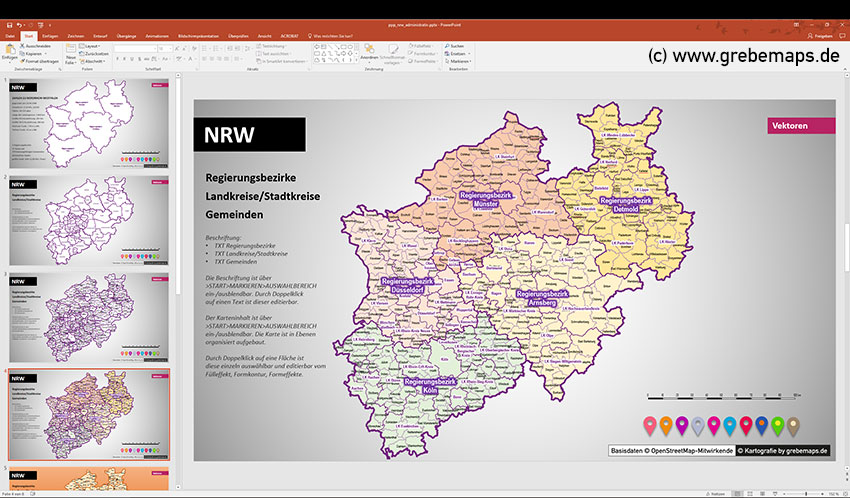The height and width of the screenshot is (498, 850).
Task: Open the Bildschirmpräsentation tab
Action: coord(198,35)
